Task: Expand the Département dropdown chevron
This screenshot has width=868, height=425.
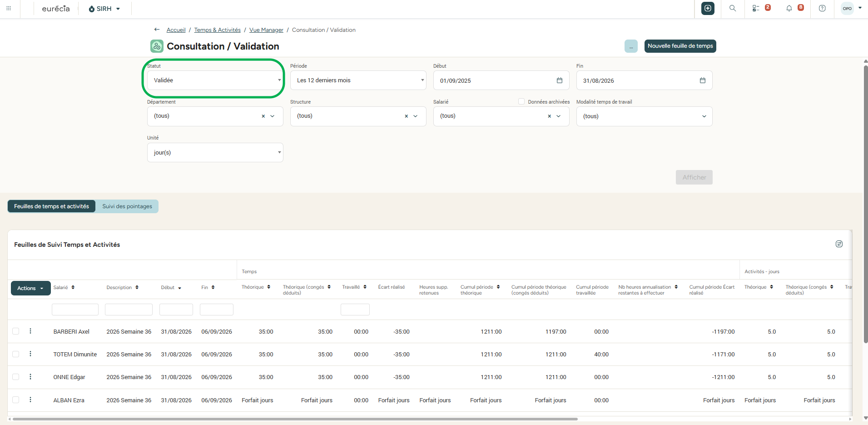Action: pos(273,116)
